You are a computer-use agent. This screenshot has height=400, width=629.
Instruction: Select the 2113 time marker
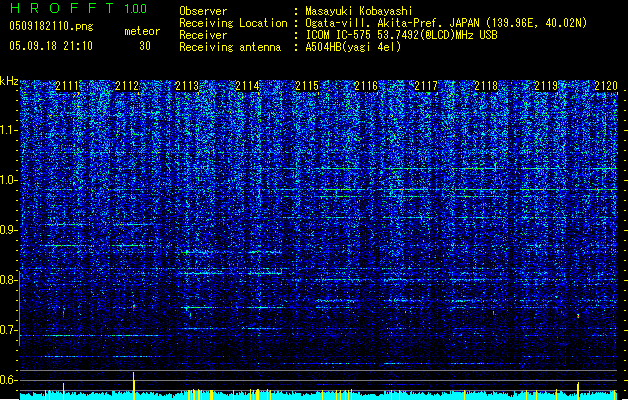pos(187,86)
